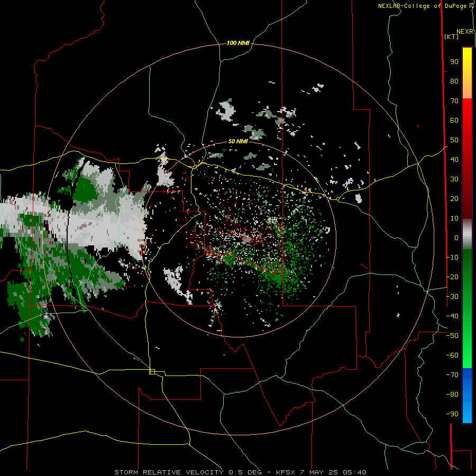
Task: Click the -30 value on the velocity scale
Action: 452,297
